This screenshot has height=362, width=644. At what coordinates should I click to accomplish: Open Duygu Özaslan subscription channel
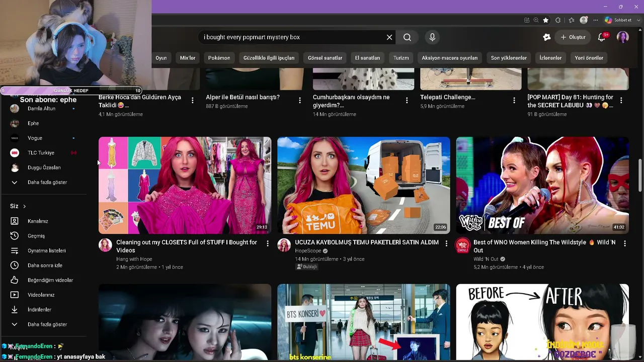point(44,167)
